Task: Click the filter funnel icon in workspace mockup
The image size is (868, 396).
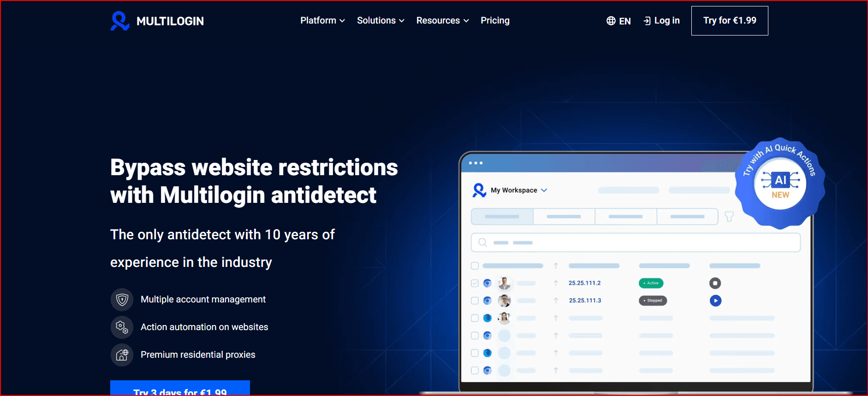Action: [729, 217]
